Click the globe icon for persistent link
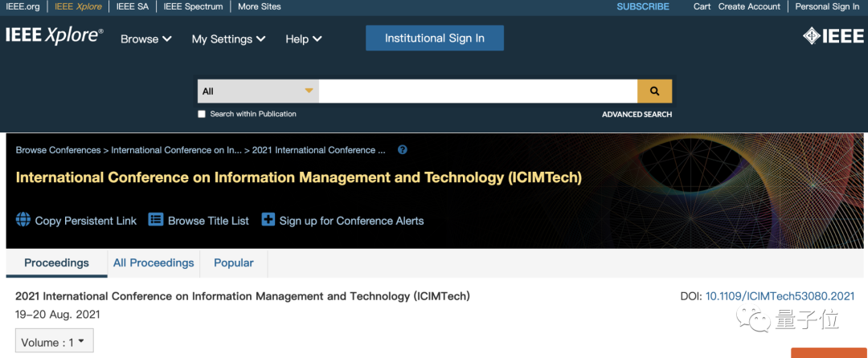868x358 pixels. click(x=23, y=220)
